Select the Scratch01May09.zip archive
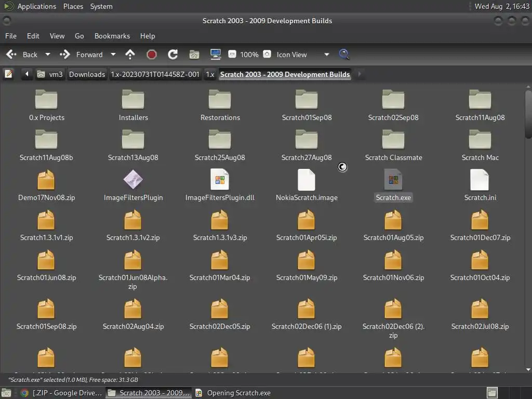 coord(307,265)
